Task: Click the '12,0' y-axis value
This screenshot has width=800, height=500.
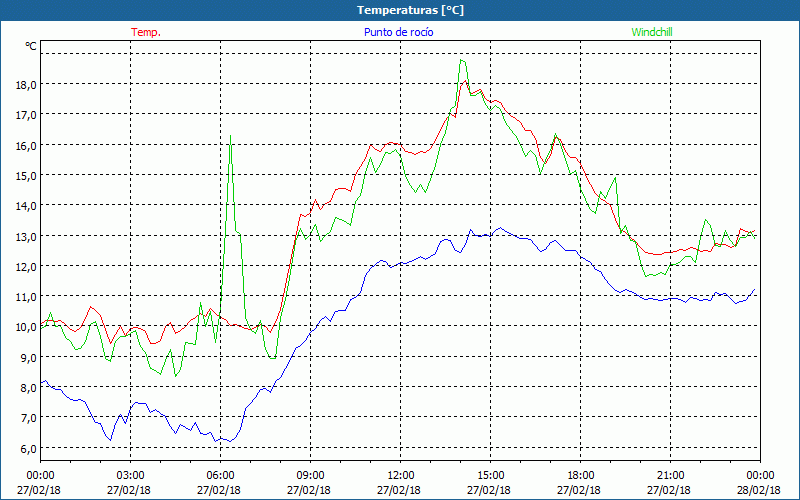Action: tap(26, 267)
